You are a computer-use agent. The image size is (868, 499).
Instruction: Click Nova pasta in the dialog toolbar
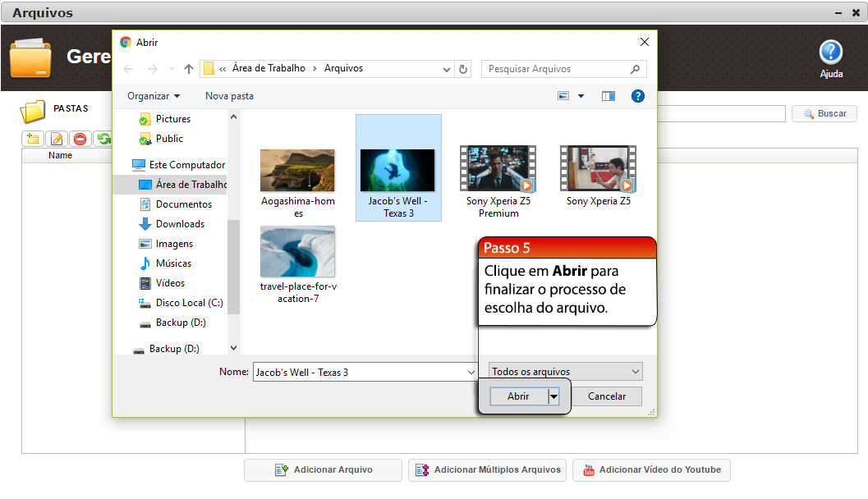[x=229, y=96]
